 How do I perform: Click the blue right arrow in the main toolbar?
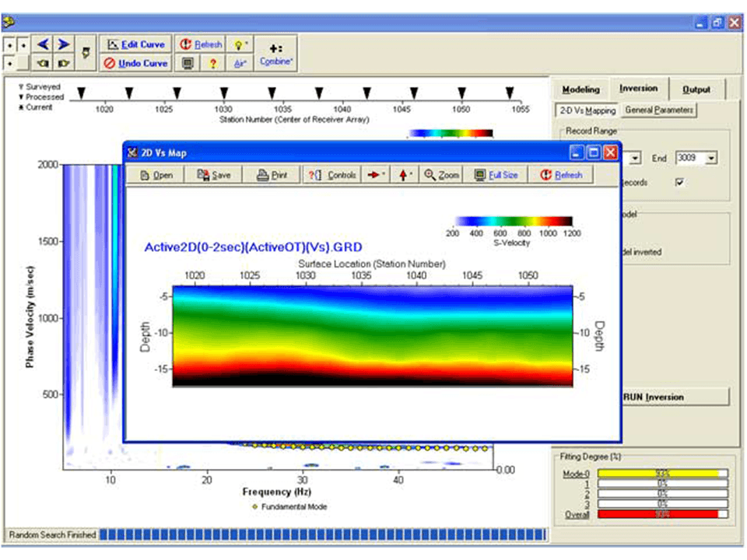click(63, 44)
